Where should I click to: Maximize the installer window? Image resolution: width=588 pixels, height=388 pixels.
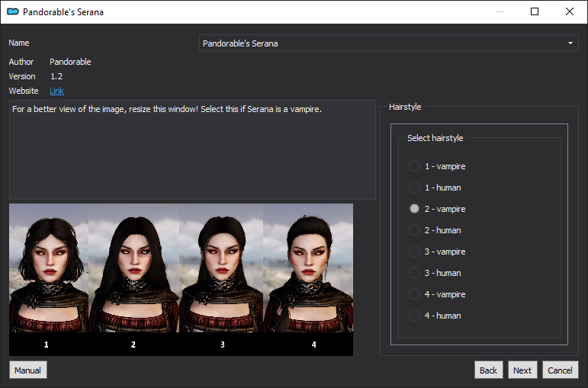coord(535,11)
